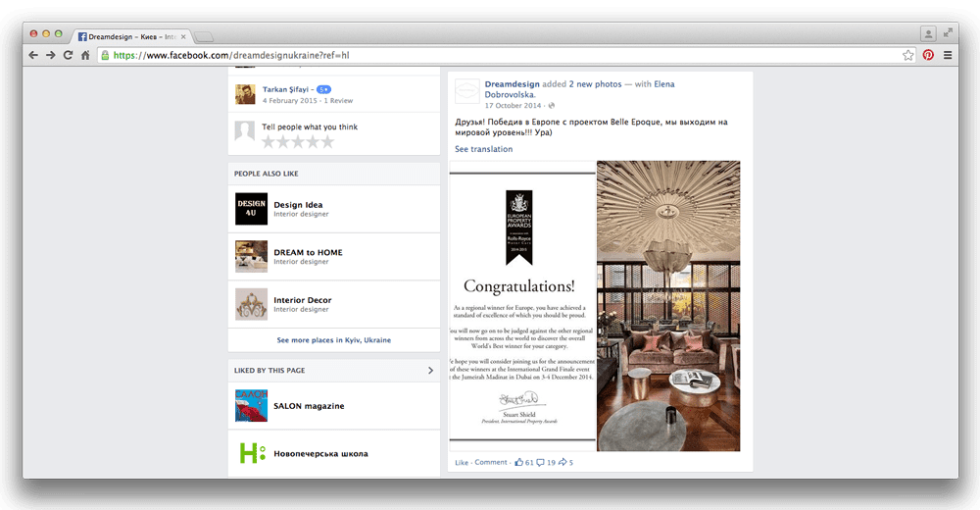
Task: View post audience via globe icon
Action: pos(551,106)
